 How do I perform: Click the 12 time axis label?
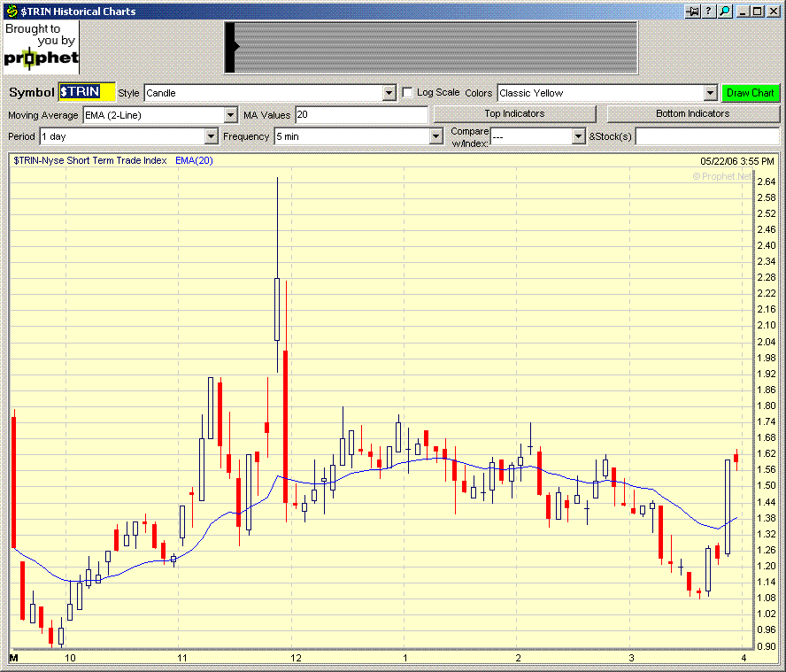pyautogui.click(x=296, y=658)
